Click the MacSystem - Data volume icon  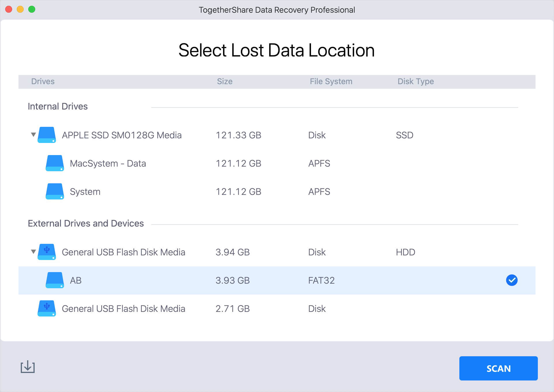[55, 163]
